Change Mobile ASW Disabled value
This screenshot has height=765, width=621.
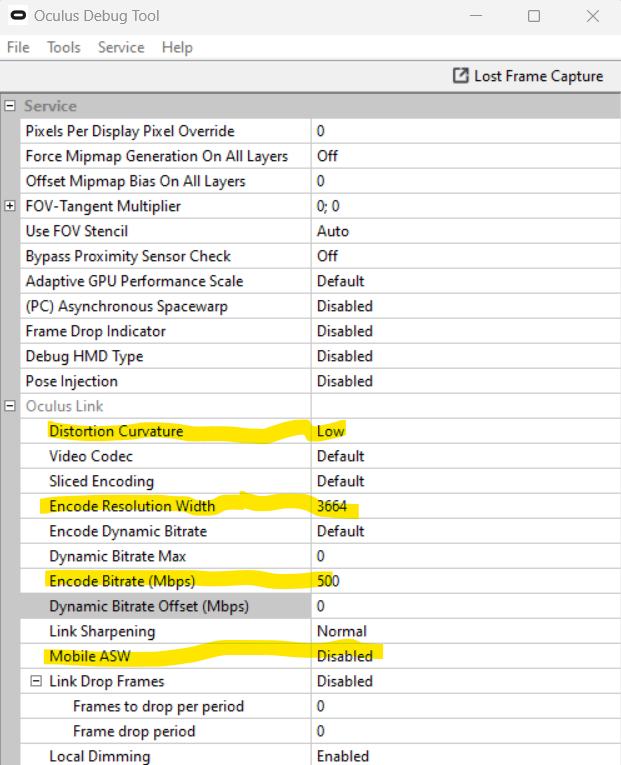coord(466,656)
